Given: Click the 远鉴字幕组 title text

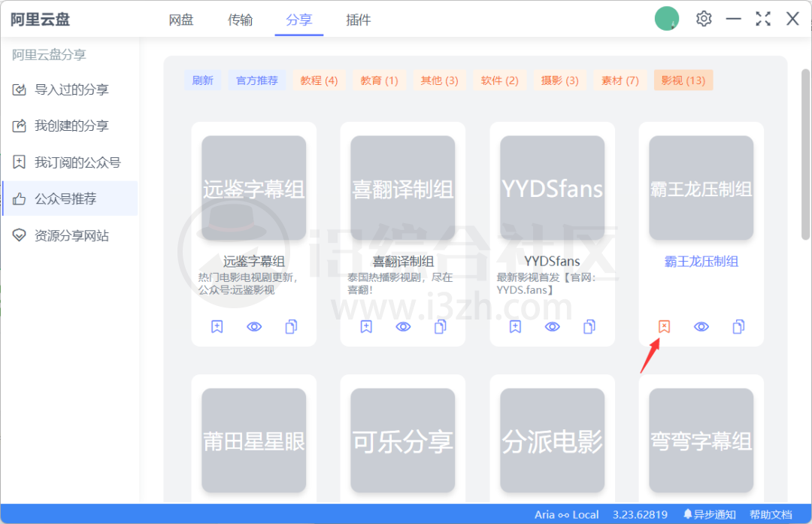Looking at the screenshot, I should coord(254,262).
